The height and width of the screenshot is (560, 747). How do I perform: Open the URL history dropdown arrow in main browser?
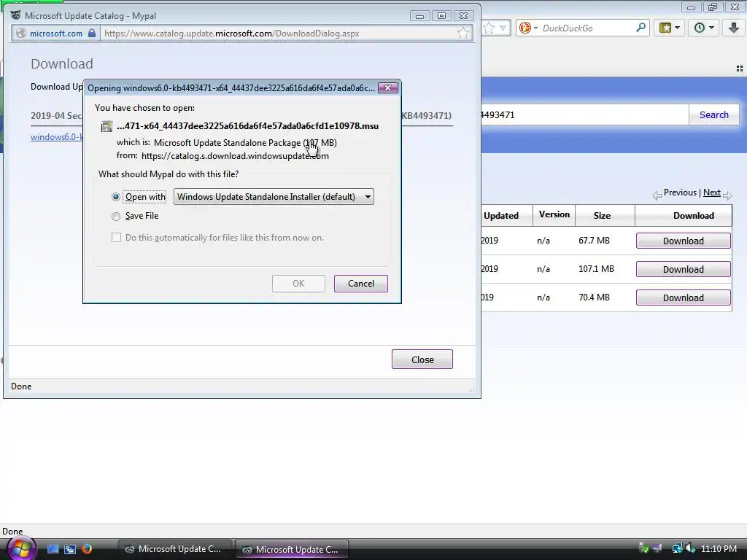[x=503, y=28]
